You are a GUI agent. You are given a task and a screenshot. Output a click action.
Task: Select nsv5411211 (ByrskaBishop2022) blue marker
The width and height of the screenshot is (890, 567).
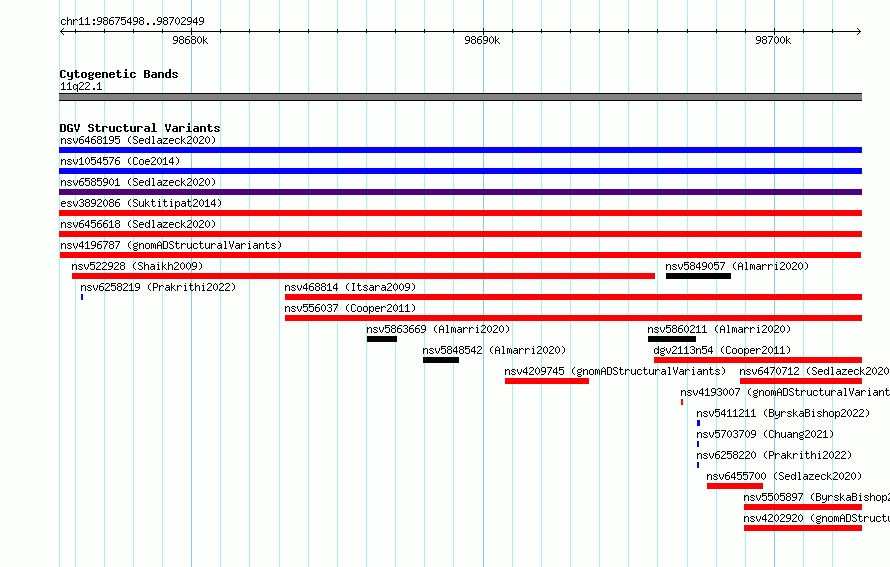pyautogui.click(x=698, y=423)
